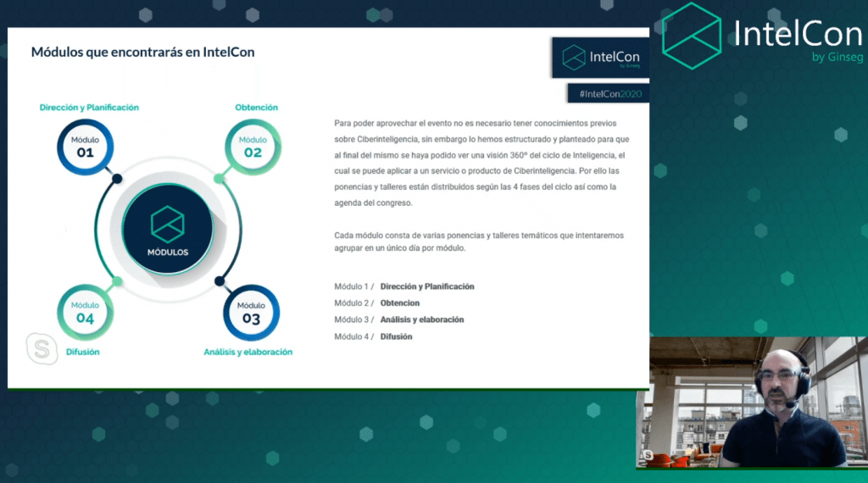Click the 'Obtención' label above Módulo 02
This screenshot has height=483, width=868.
coord(256,108)
